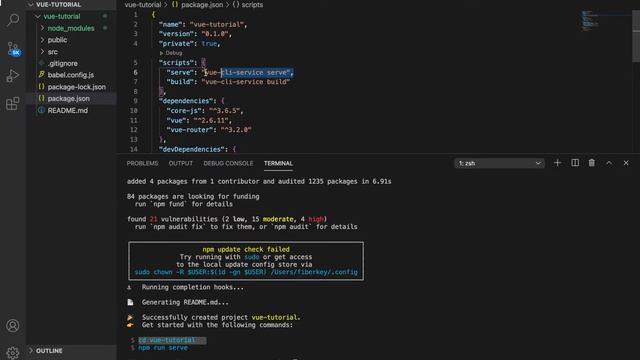The height and width of the screenshot is (360, 640).
Task: Expand the node_modules folder
Action: tap(71, 28)
